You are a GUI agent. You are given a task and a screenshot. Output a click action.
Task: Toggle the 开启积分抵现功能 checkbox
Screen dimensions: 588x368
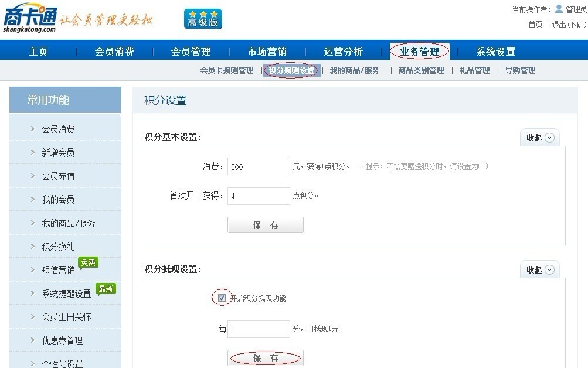tap(222, 298)
